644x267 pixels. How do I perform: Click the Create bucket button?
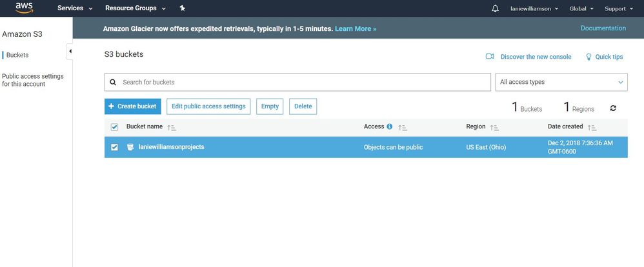[x=133, y=106]
